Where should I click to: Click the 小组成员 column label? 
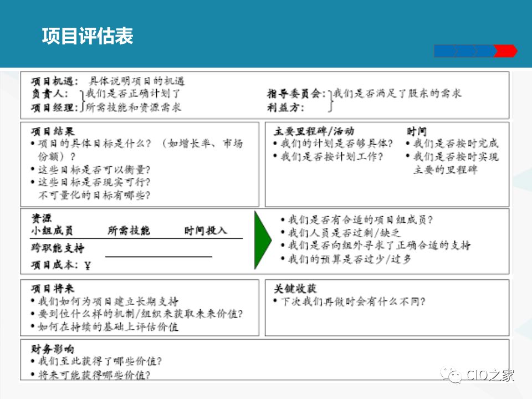click(52, 231)
